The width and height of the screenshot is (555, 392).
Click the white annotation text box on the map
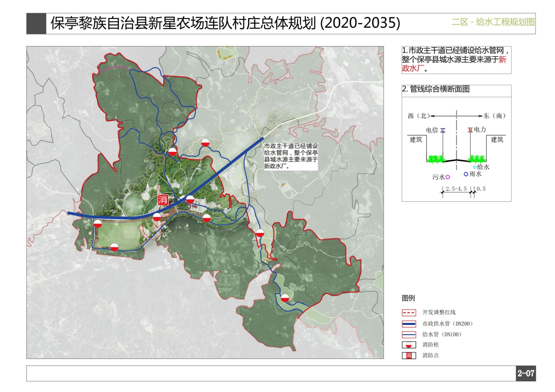click(x=291, y=156)
